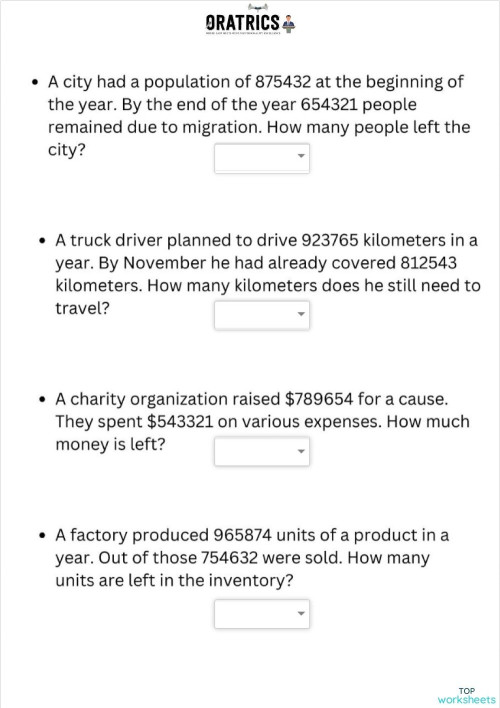The width and height of the screenshot is (500, 708).
Task: Click the number 875432 in the first question
Action: [x=283, y=82]
